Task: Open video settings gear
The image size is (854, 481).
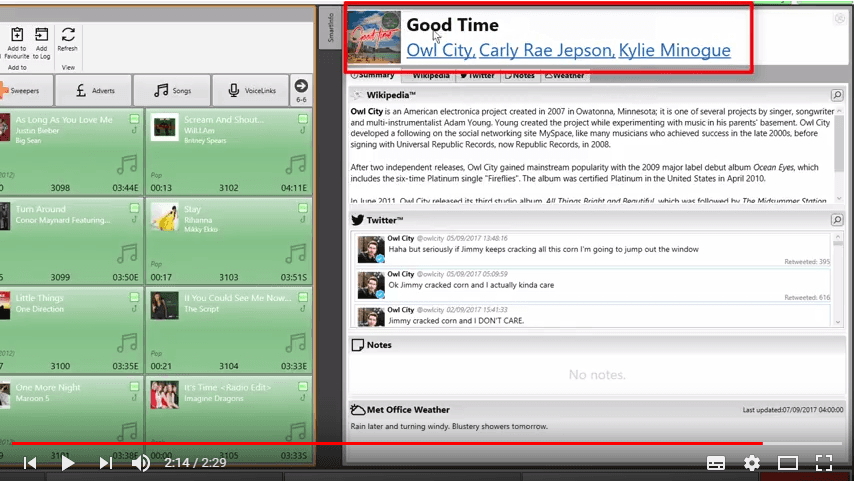Action: tap(752, 463)
